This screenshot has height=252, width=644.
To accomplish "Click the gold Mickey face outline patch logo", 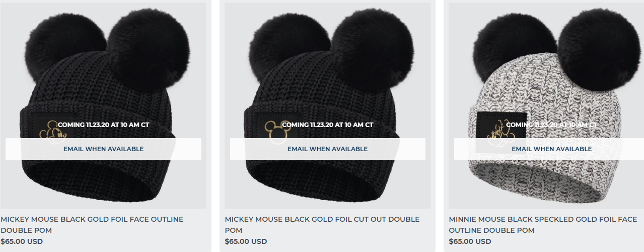I will click(54, 132).
